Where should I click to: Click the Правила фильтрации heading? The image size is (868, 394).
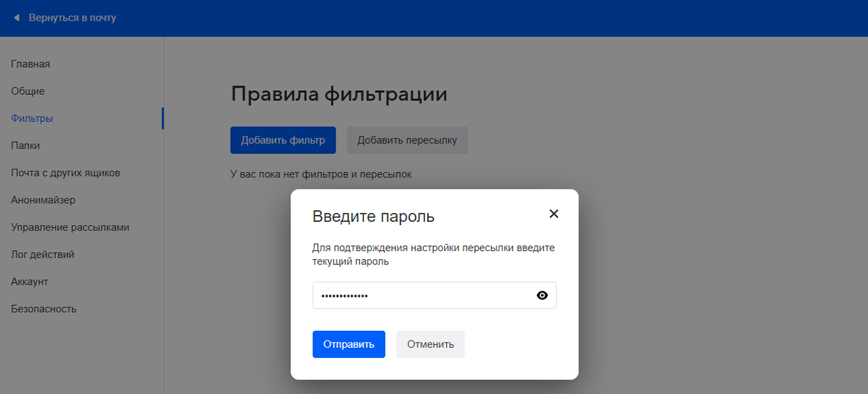coord(339,94)
